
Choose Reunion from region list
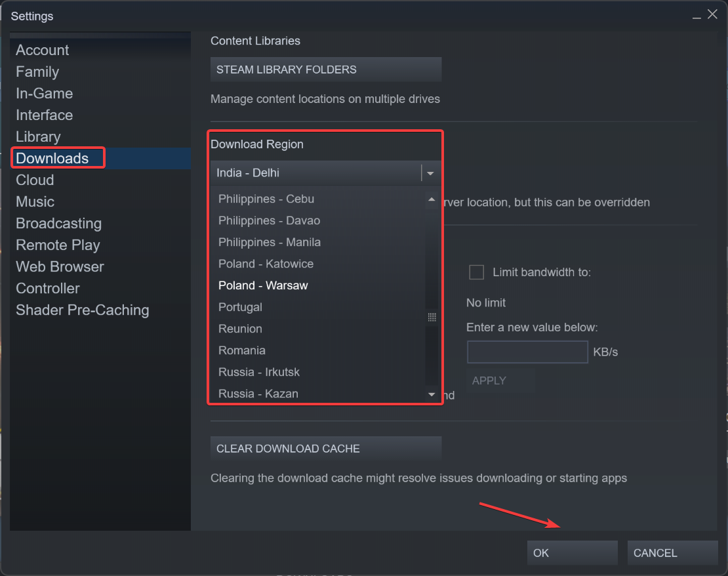318,329
